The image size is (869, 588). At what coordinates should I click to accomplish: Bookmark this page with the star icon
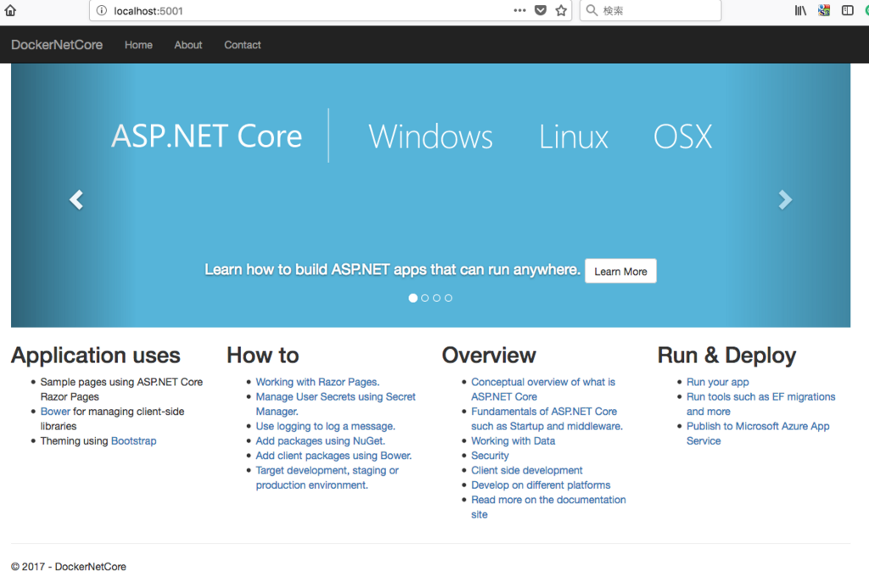(x=561, y=10)
